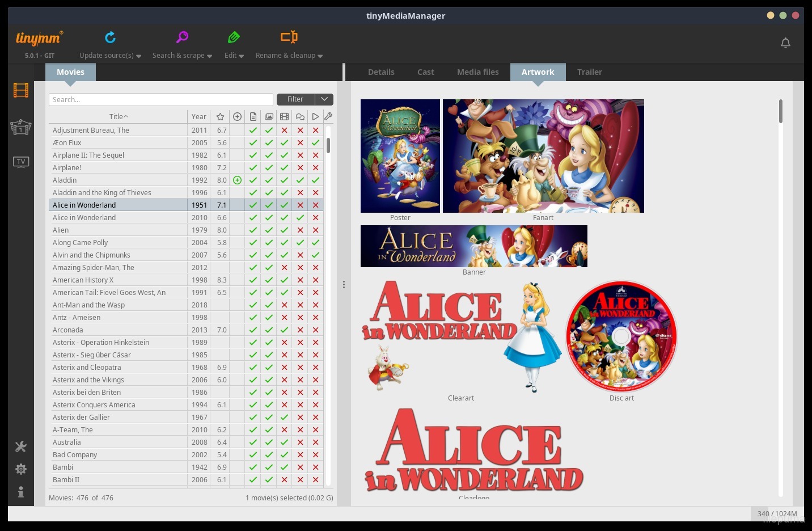Open the info icon in sidebar

[21, 492]
